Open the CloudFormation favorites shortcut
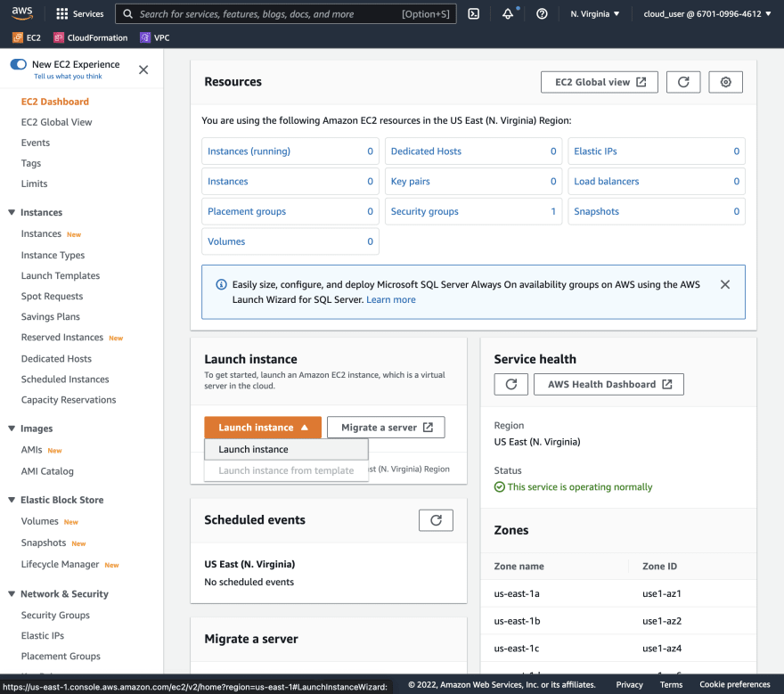 click(91, 37)
